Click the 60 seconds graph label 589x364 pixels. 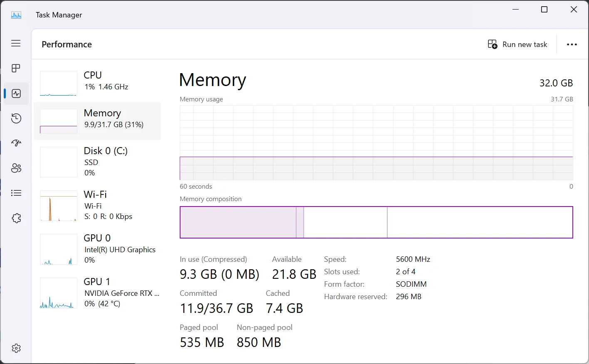(196, 187)
